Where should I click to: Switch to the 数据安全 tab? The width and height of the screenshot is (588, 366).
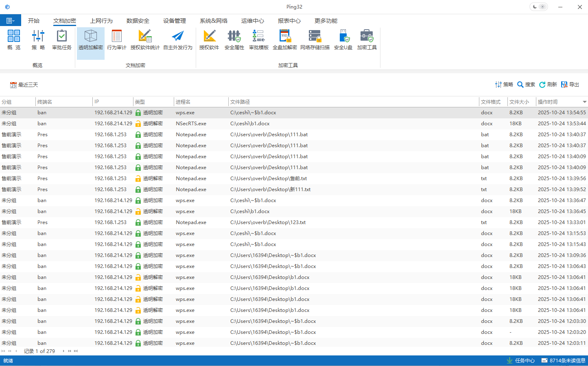point(138,21)
